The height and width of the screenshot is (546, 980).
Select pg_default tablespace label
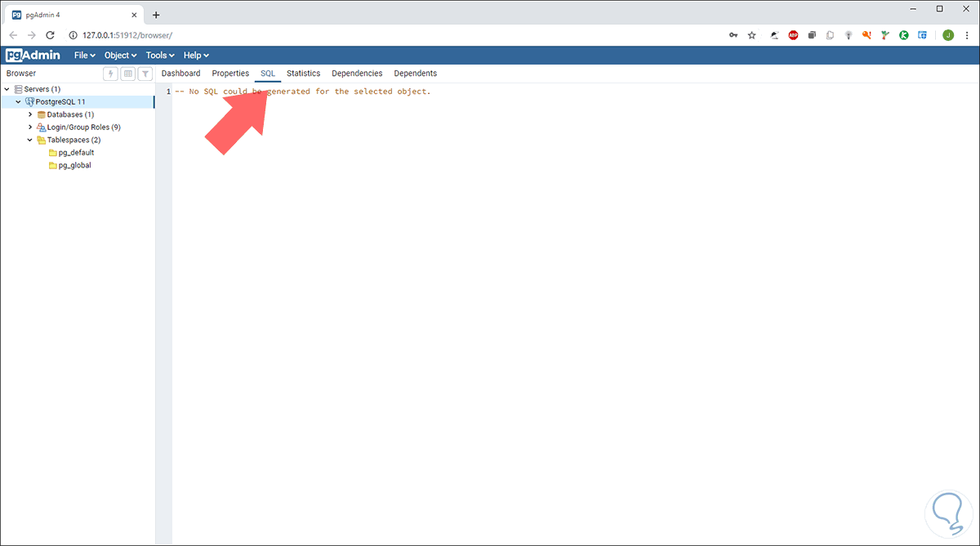[x=77, y=153]
